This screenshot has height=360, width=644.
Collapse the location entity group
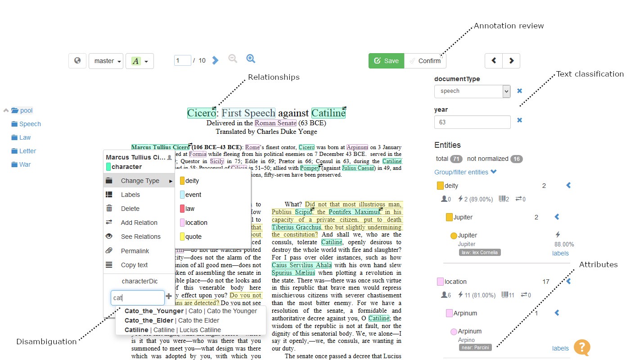coord(568,281)
